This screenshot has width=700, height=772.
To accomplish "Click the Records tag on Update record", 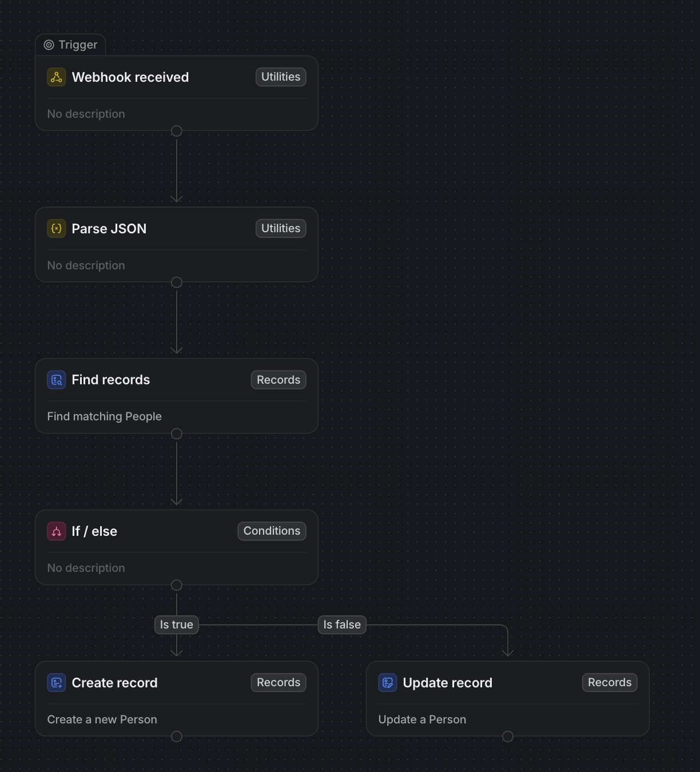I will point(610,682).
